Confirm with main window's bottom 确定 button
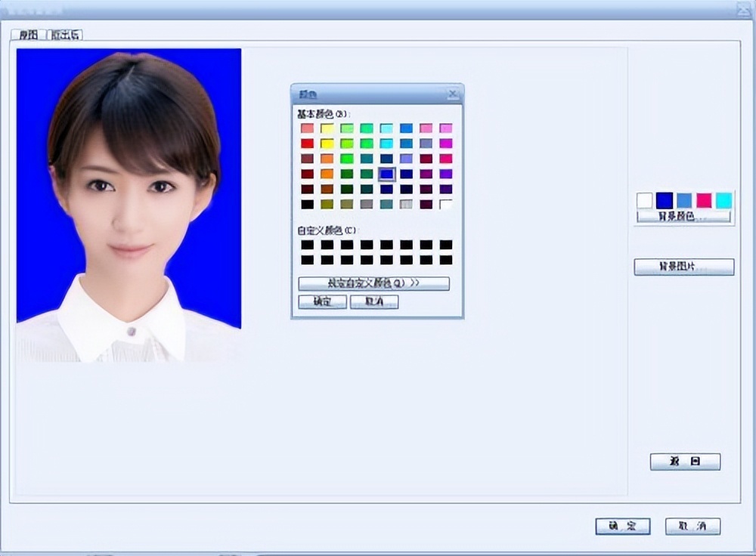This screenshot has width=756, height=556. [622, 526]
